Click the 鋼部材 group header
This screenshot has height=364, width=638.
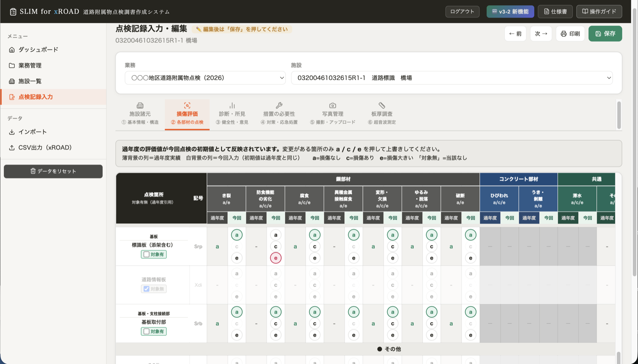coord(343,179)
